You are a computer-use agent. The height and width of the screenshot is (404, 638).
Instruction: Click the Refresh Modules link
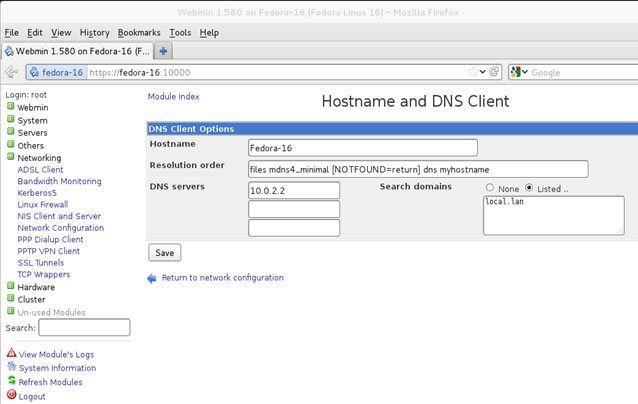pyautogui.click(x=50, y=382)
